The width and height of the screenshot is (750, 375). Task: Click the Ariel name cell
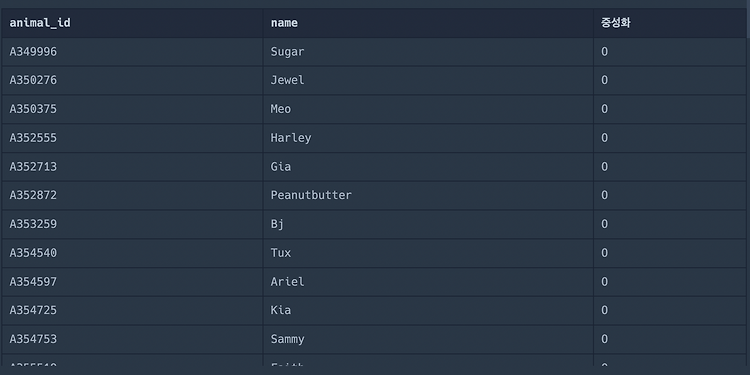(428, 282)
